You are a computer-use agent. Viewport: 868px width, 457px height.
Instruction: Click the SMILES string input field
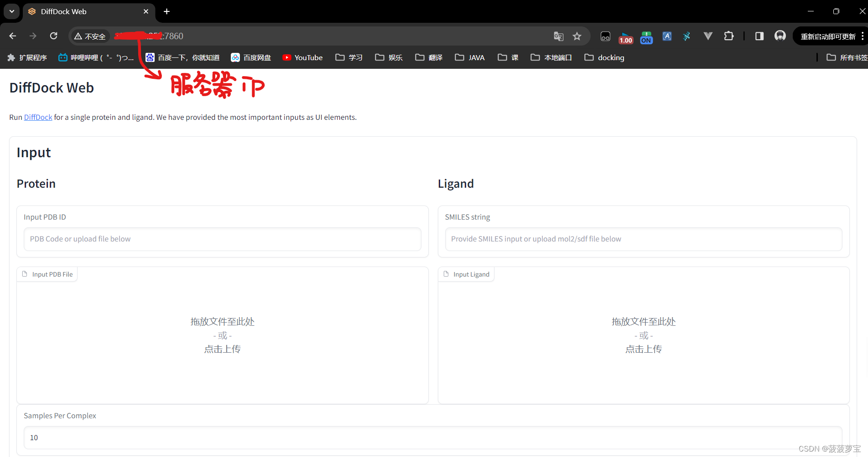(x=643, y=239)
